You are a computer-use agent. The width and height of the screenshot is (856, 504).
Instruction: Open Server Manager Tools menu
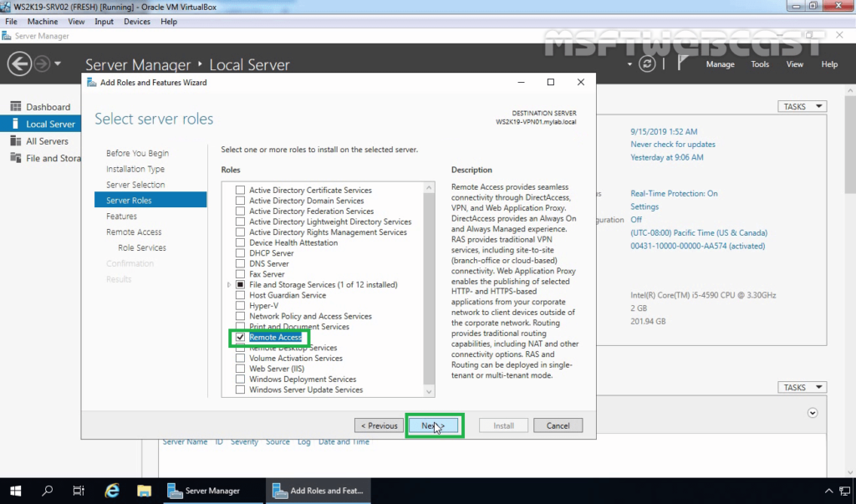[x=759, y=64]
